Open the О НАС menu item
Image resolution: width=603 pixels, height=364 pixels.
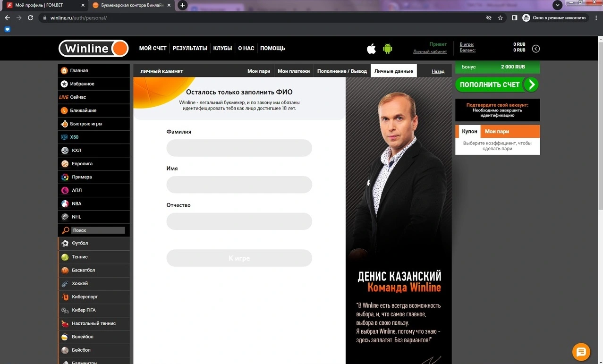pos(246,48)
